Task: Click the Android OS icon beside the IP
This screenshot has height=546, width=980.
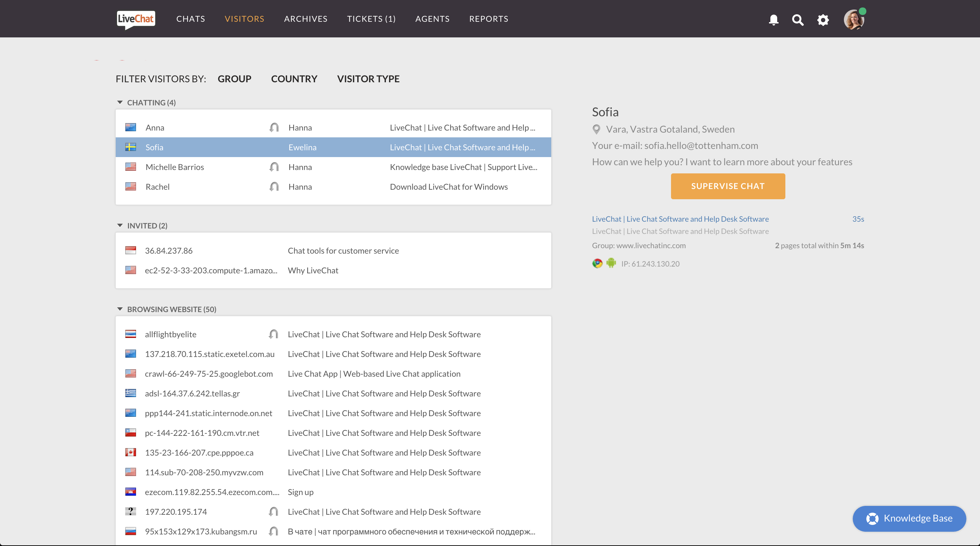Action: pos(611,263)
